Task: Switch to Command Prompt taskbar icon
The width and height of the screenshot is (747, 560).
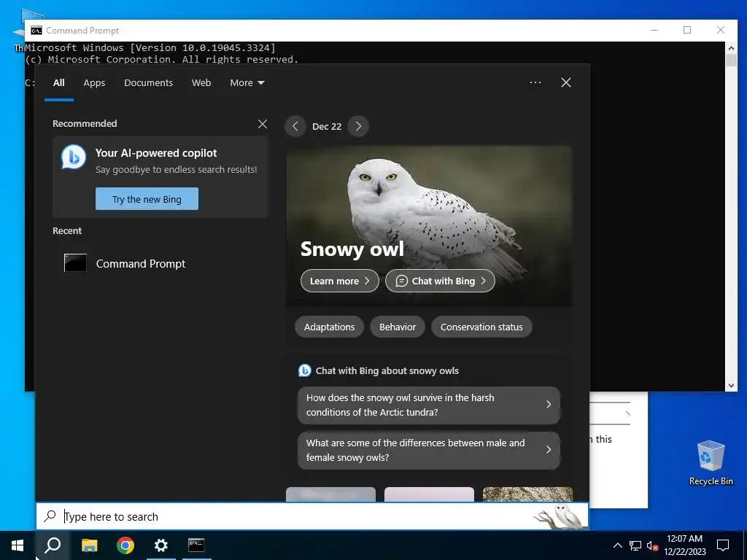Action: point(196,545)
